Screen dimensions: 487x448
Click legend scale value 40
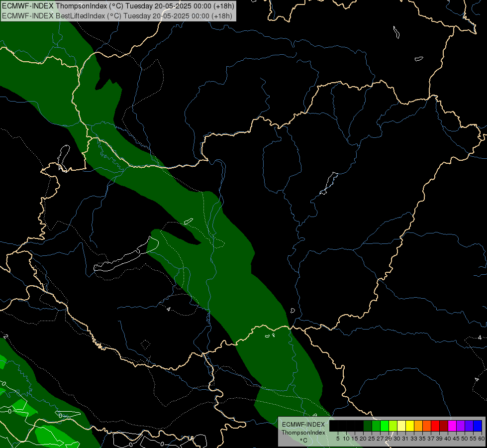pos(448,439)
